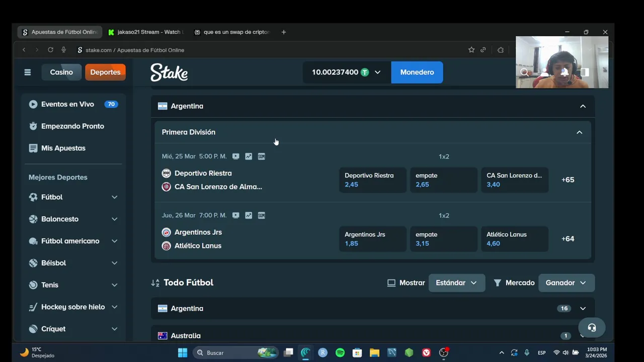Click the Stake logo
This screenshot has height=362, width=644.
click(169, 72)
